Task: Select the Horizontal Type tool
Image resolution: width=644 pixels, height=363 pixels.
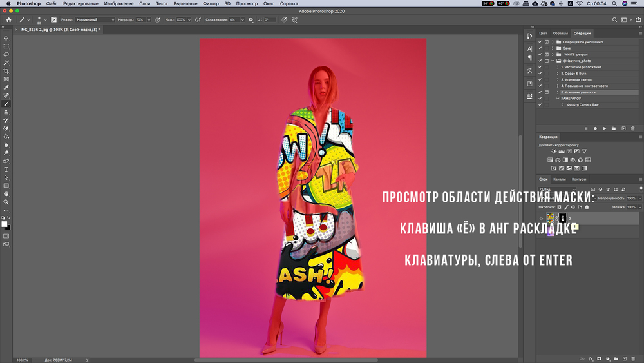Action: tap(6, 169)
